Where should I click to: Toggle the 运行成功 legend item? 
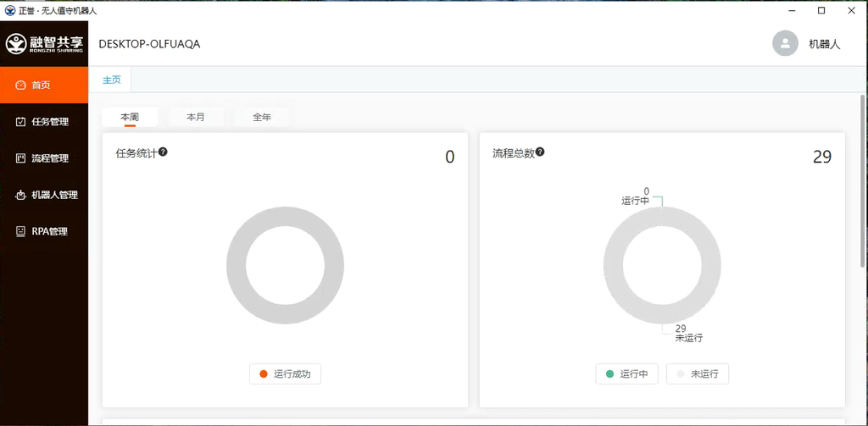click(x=285, y=374)
